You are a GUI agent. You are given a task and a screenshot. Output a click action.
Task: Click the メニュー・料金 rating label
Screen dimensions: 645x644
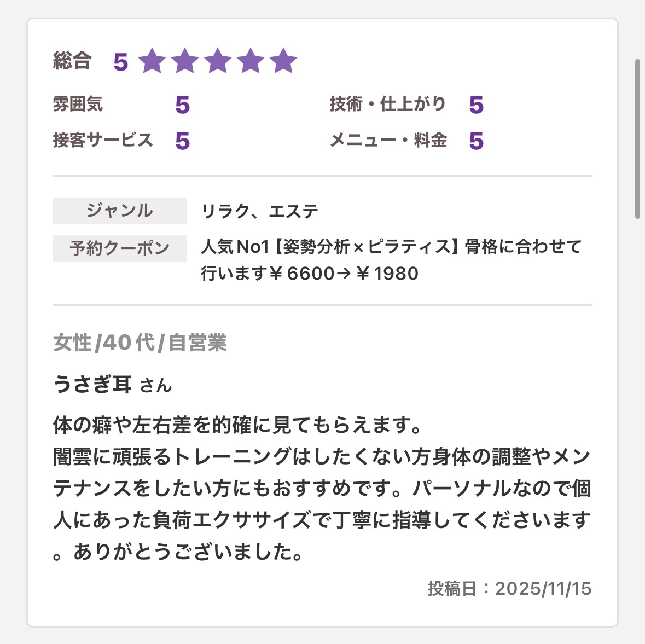coord(388,140)
